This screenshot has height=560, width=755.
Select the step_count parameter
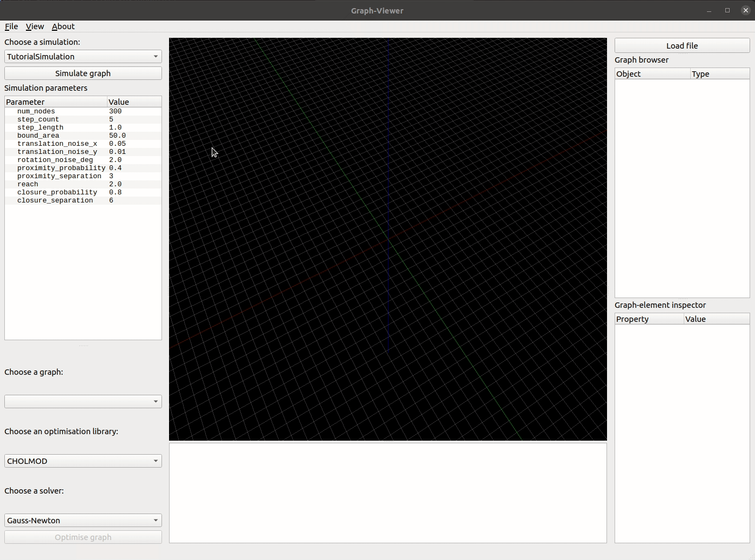[38, 119]
